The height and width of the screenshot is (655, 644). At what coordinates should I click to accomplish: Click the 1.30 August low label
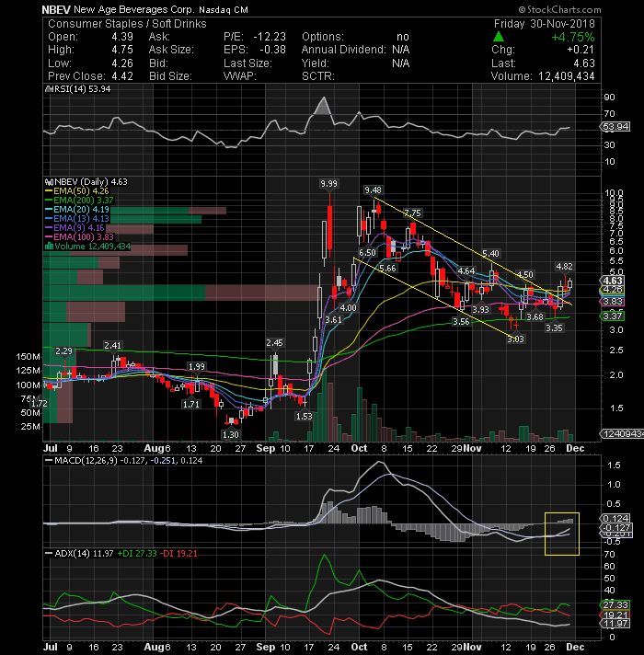point(231,434)
